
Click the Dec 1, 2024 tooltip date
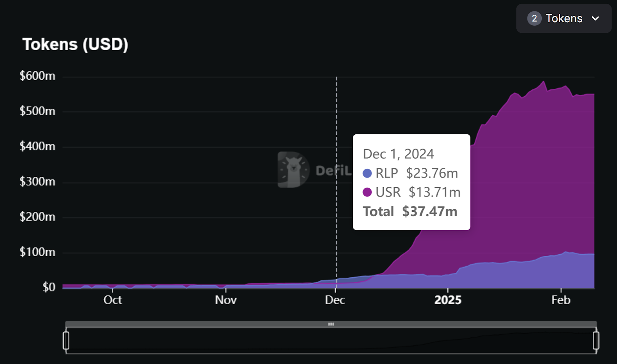pyautogui.click(x=398, y=154)
